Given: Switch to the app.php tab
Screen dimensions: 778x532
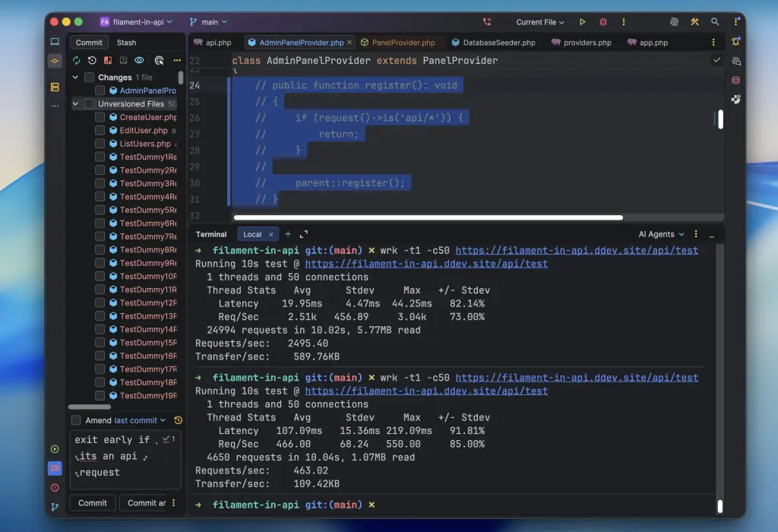Looking at the screenshot, I should 647,43.
